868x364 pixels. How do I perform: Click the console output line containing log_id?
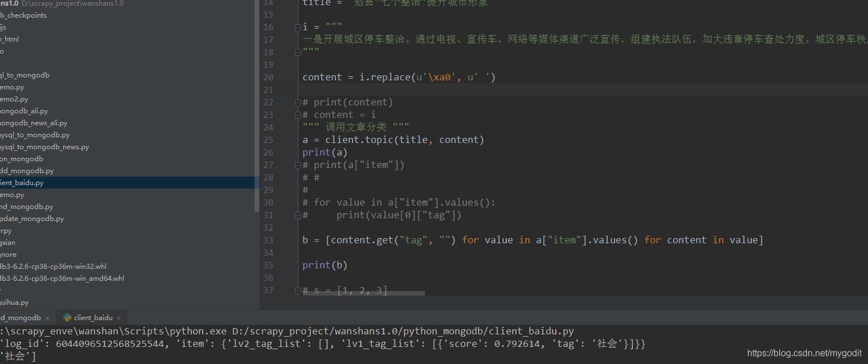[323, 344]
